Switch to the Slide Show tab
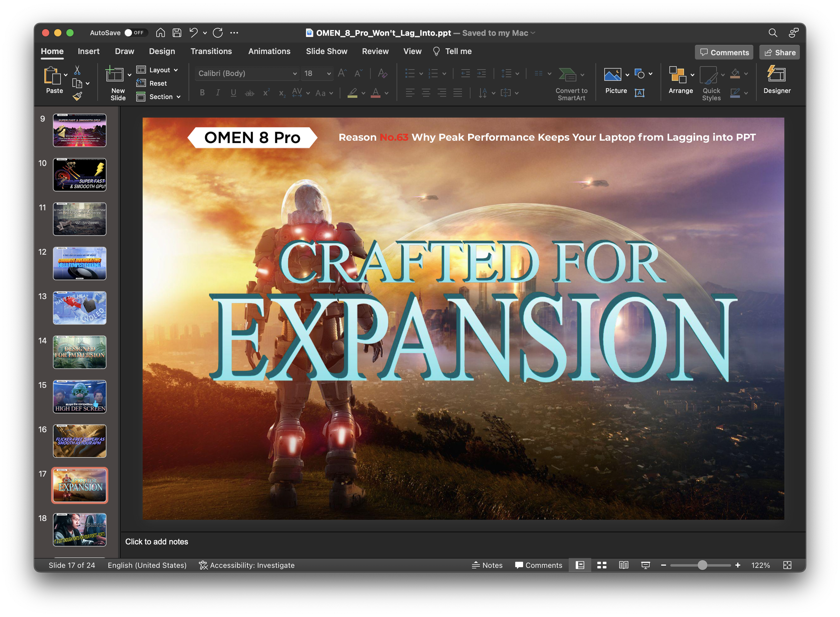 [327, 51]
